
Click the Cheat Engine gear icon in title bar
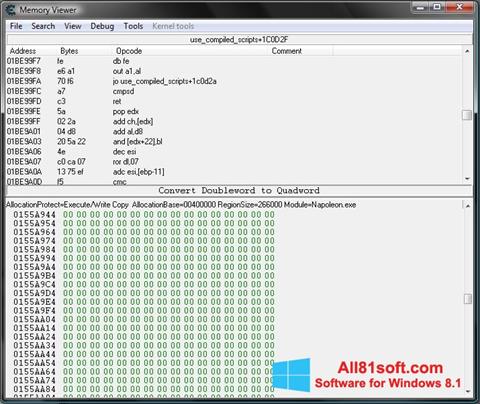click(x=10, y=10)
